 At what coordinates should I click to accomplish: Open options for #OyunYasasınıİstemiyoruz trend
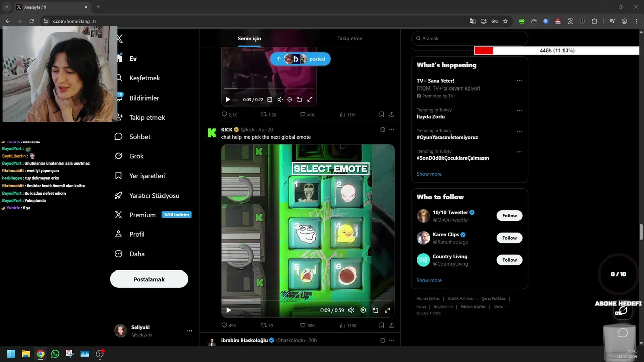(519, 131)
